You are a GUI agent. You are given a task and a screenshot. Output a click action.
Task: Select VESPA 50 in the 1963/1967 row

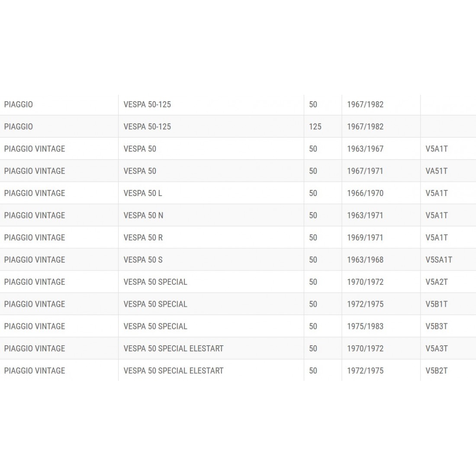(140, 149)
